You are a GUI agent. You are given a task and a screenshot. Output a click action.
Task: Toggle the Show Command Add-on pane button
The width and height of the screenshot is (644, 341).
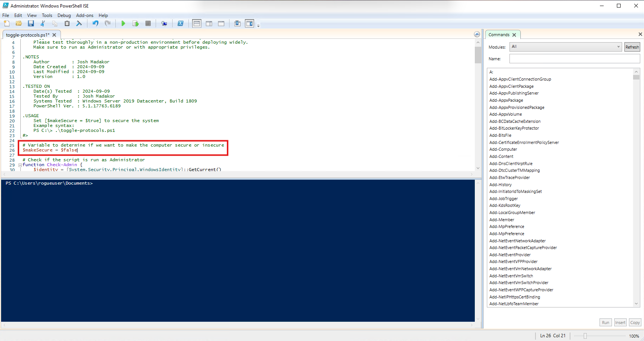pyautogui.click(x=249, y=23)
